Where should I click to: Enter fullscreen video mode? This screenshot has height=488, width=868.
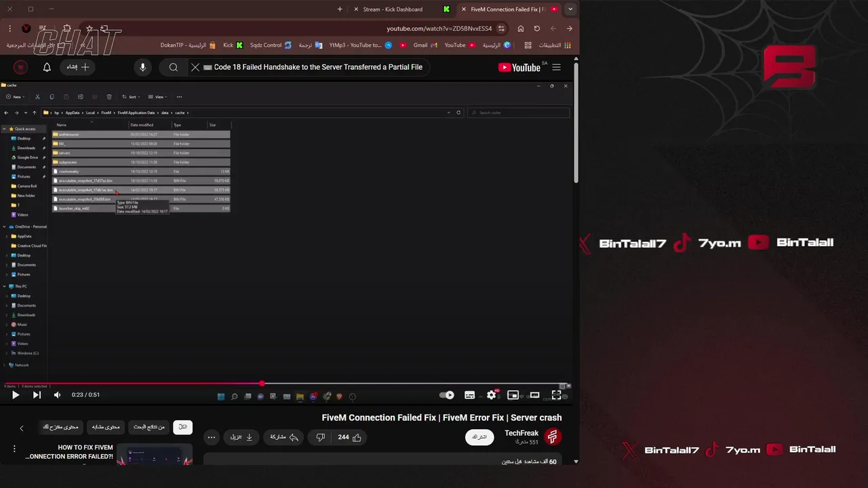coord(556,395)
